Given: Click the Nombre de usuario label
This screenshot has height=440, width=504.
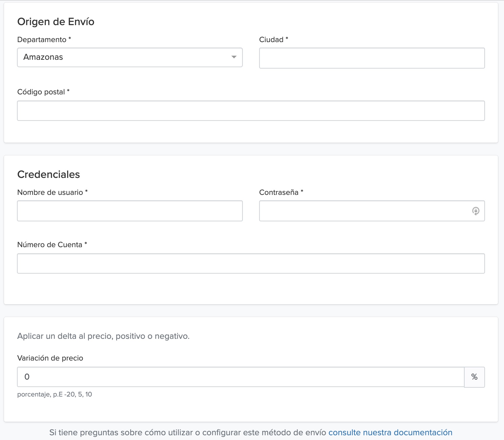Looking at the screenshot, I should (x=50, y=192).
